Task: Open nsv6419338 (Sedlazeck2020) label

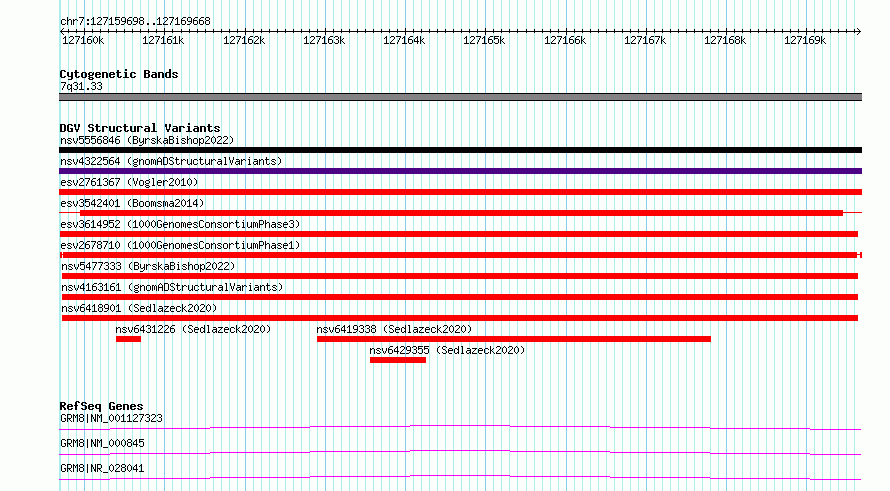Action: click(394, 329)
